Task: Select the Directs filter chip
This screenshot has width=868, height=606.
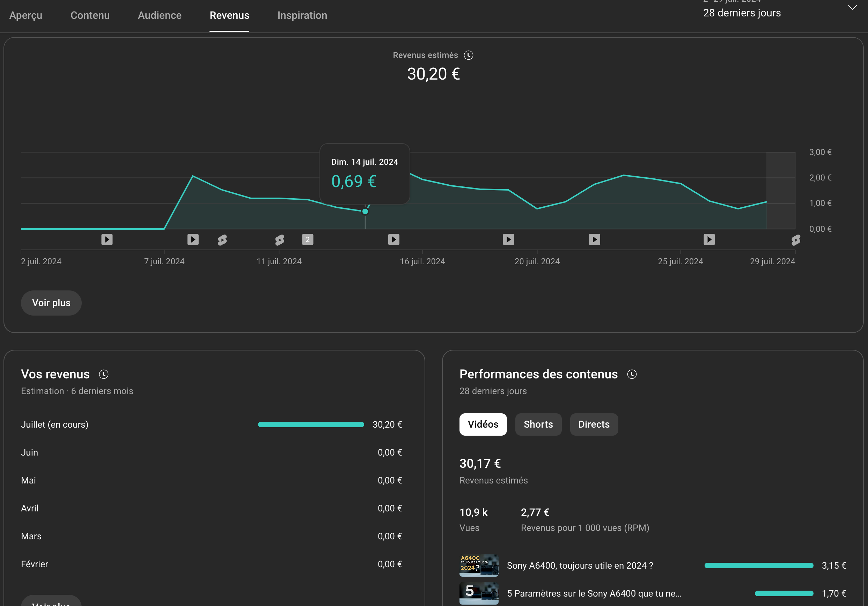Action: (594, 424)
